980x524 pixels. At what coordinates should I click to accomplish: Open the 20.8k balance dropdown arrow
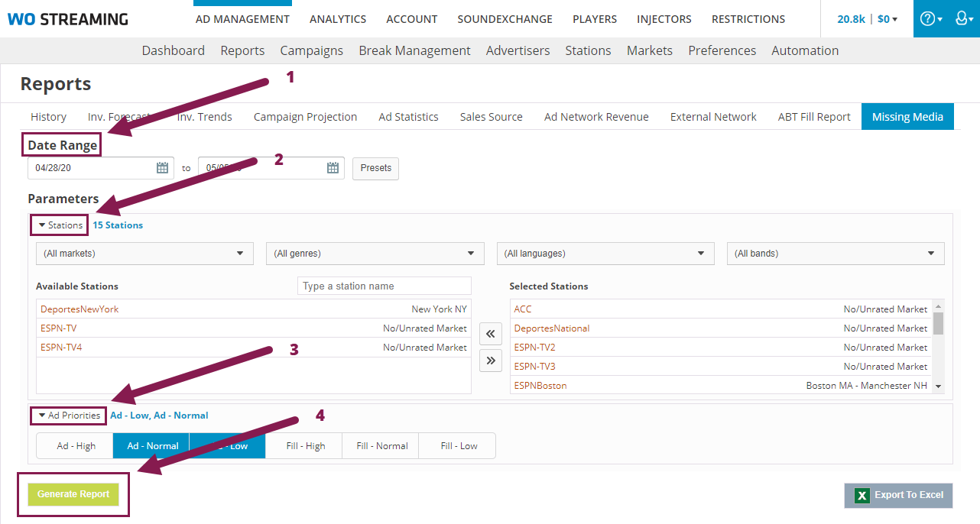(x=893, y=19)
